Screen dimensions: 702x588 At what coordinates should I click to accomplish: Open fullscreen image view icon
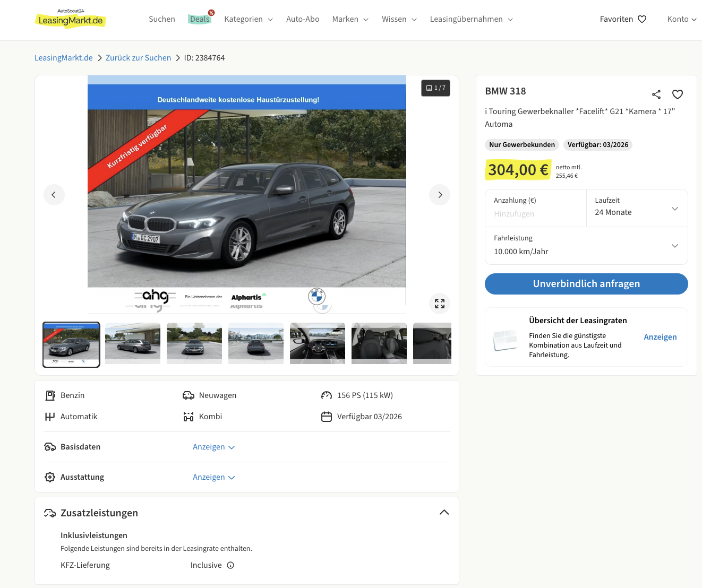(x=440, y=304)
